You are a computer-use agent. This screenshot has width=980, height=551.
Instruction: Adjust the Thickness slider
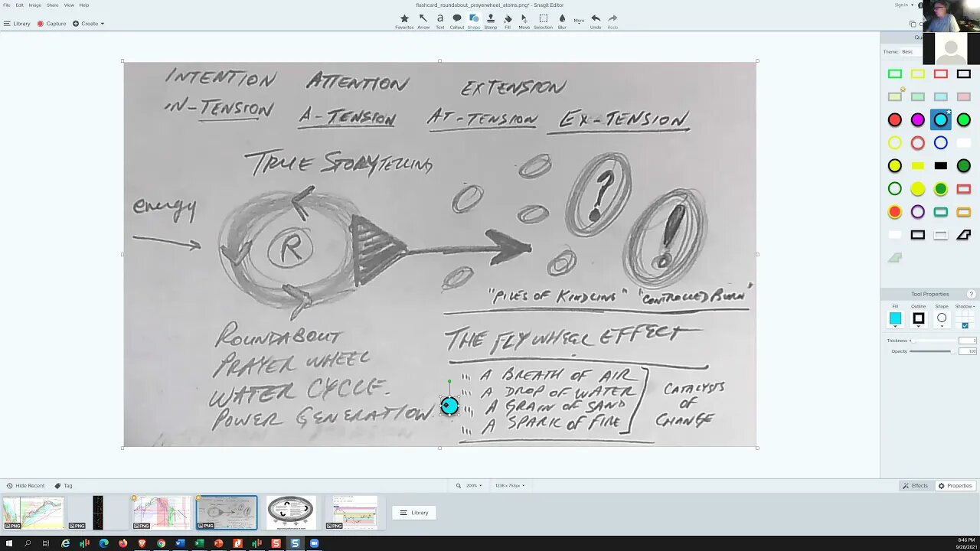[933, 341]
